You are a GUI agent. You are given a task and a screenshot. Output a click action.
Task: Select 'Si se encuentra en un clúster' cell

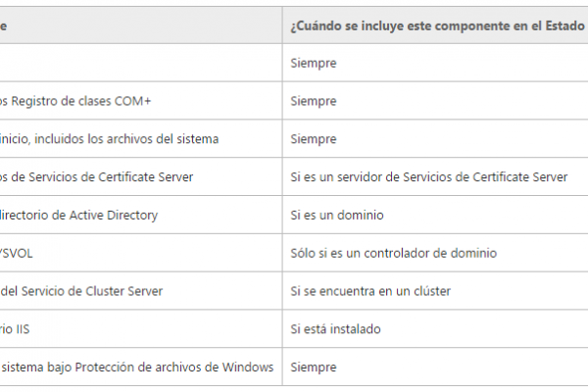(370, 291)
